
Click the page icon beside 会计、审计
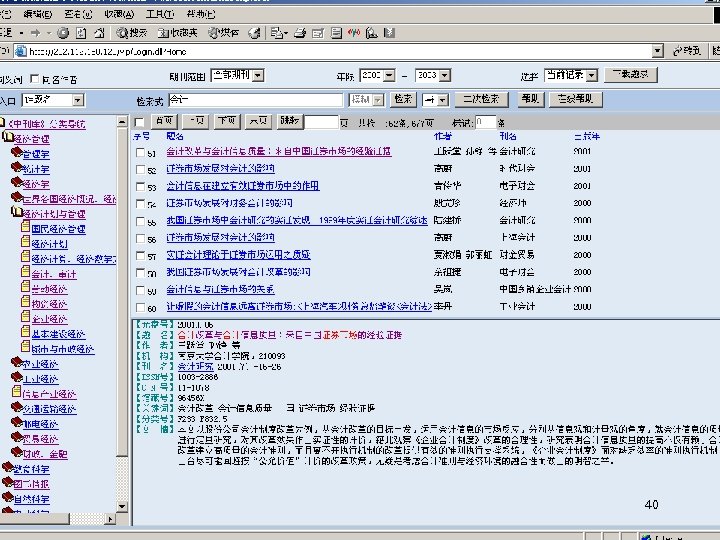coord(26,272)
